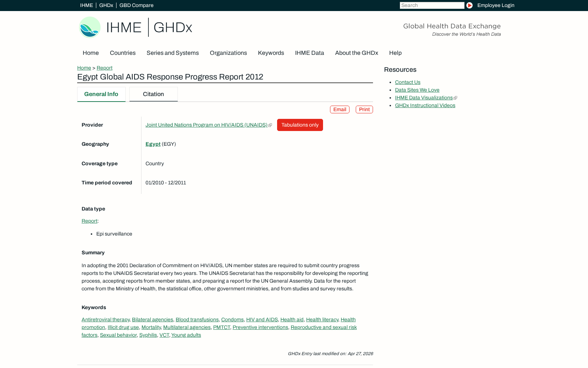Open the Antiretroviral therapy keyword
The height and width of the screenshot is (368, 588).
coord(105,319)
